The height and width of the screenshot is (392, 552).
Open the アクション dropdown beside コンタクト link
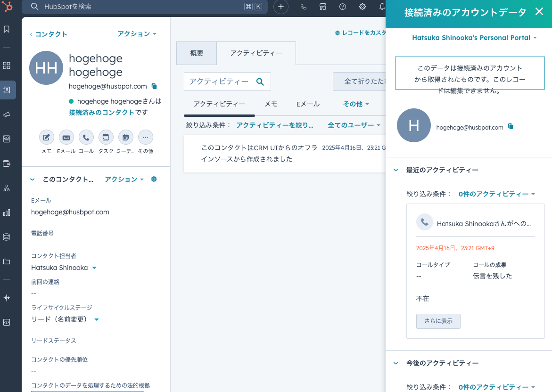(137, 34)
